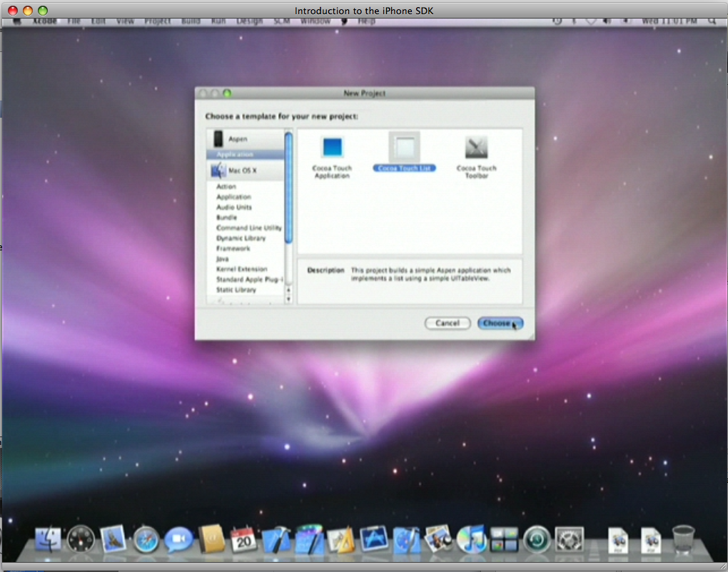Launch iChat bubble icon in the Dock
The width and height of the screenshot is (728, 572).
tap(178, 539)
